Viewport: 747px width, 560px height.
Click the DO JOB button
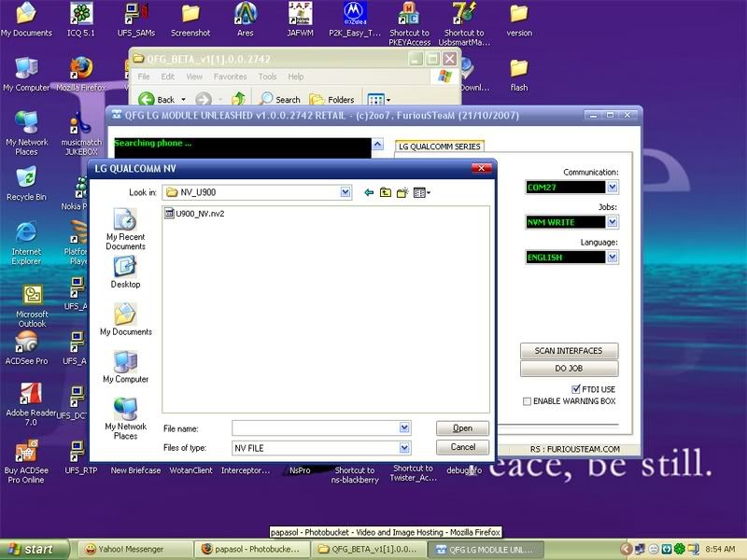click(x=569, y=369)
